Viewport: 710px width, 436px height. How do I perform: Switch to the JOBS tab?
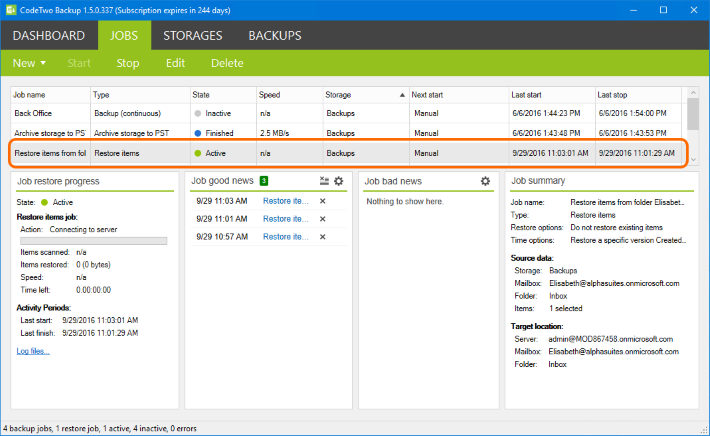click(x=124, y=35)
